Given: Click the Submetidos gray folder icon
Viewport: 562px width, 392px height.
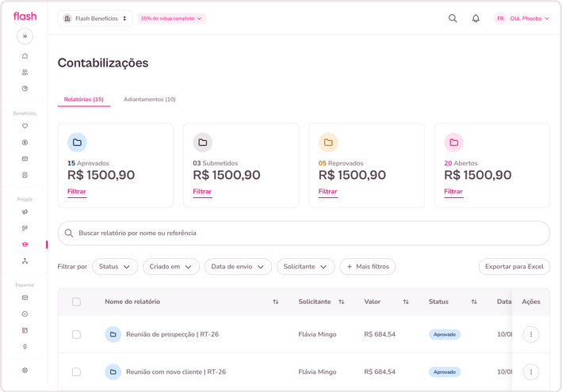Looking at the screenshot, I should point(203,143).
